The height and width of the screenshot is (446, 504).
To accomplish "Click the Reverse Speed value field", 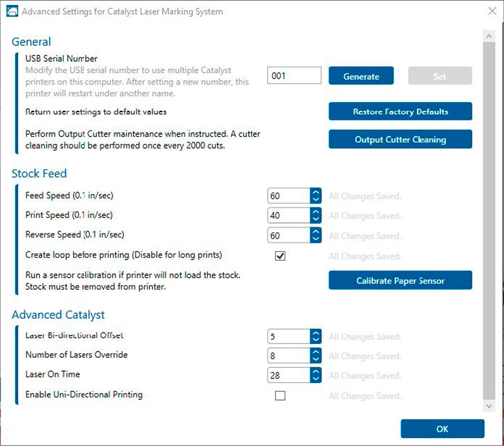I will [x=289, y=235].
